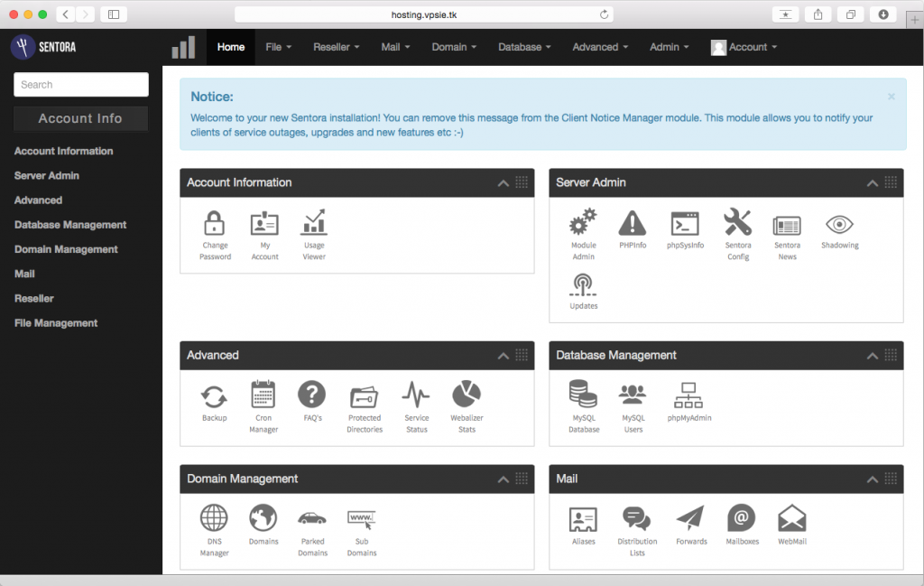Collapse the Domain Management panel

(x=504, y=479)
